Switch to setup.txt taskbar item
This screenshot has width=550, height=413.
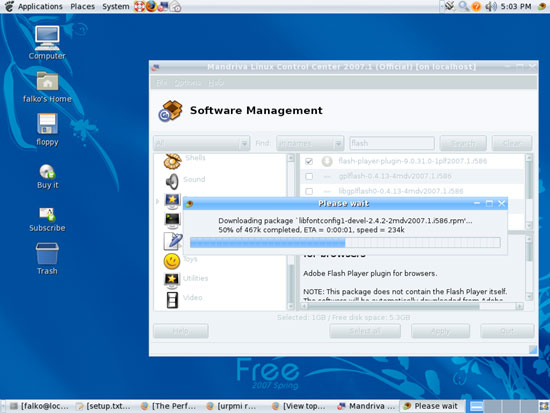(105, 406)
